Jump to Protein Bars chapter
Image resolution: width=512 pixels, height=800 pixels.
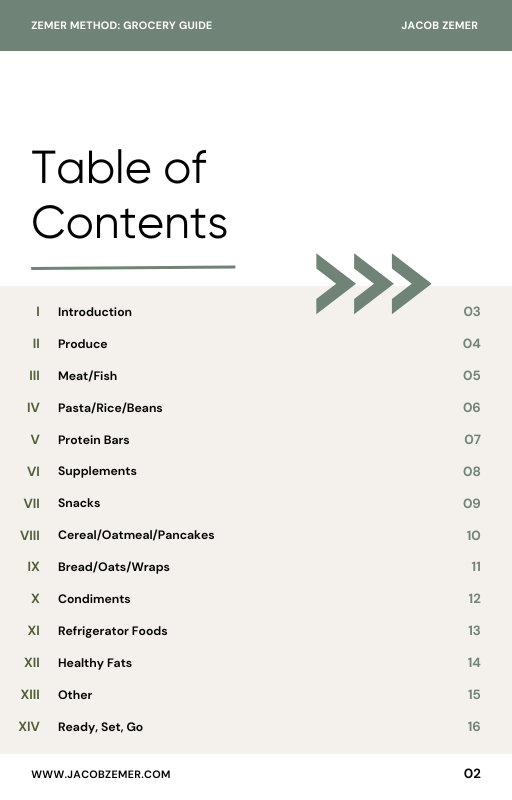pyautogui.click(x=94, y=440)
